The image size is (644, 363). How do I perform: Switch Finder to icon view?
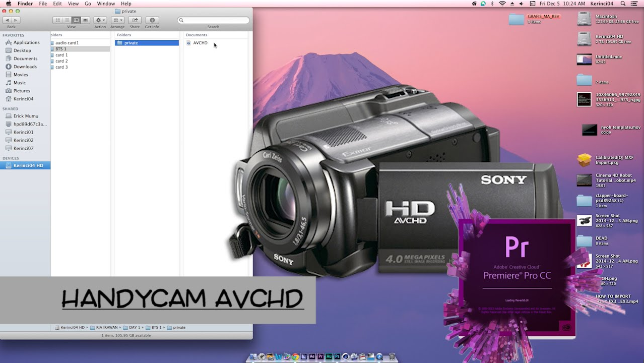click(x=57, y=20)
